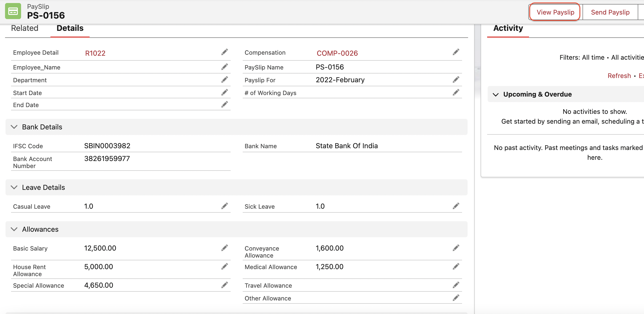Click Basic Salary edit pencil
The image size is (644, 314).
pyautogui.click(x=224, y=248)
